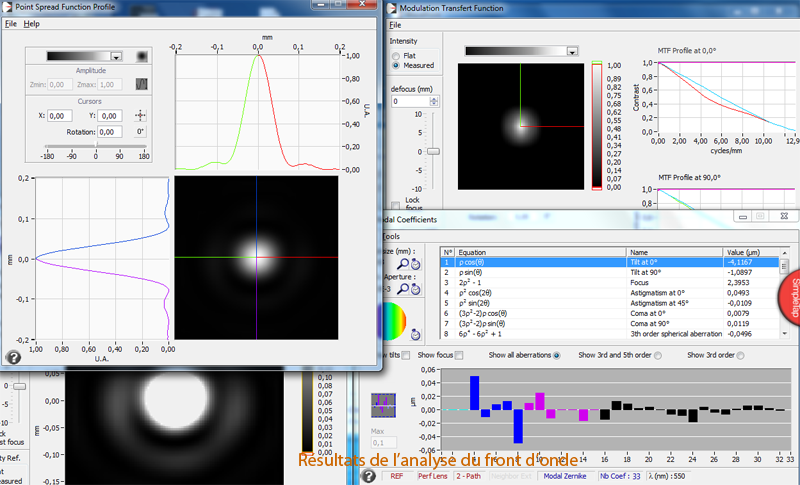
Task: Click the REF status bar indicator
Action: click(396, 476)
